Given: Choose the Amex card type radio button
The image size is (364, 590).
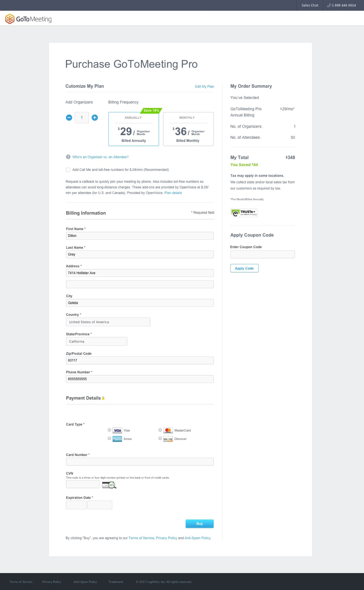Looking at the screenshot, I should [109, 438].
